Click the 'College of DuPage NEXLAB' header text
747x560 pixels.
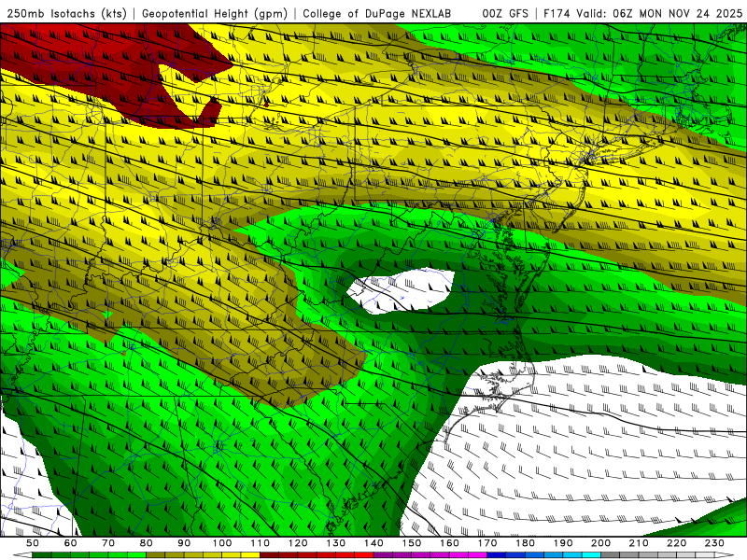tap(376, 14)
